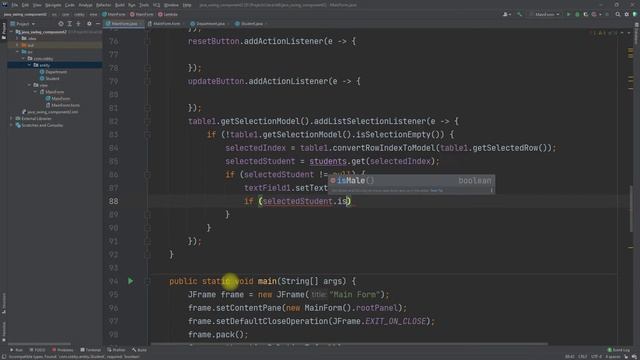Click the Run with Coverage icon
The height and width of the screenshot is (360, 640).
click(586, 14)
